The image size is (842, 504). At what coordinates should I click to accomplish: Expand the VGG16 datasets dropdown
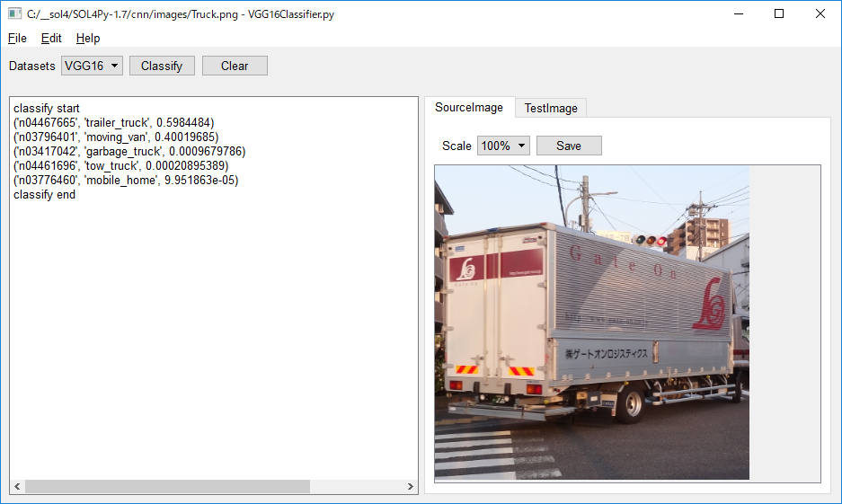pyautogui.click(x=92, y=66)
